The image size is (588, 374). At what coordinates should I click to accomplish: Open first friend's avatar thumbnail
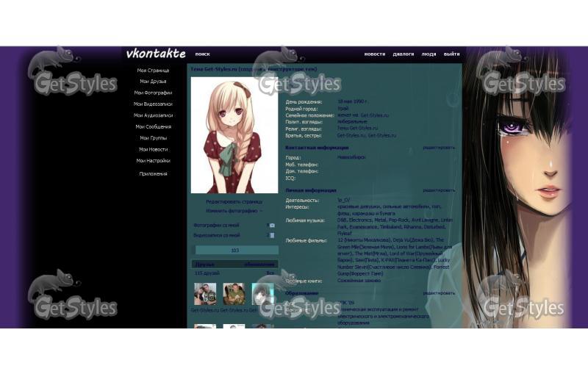click(x=205, y=294)
